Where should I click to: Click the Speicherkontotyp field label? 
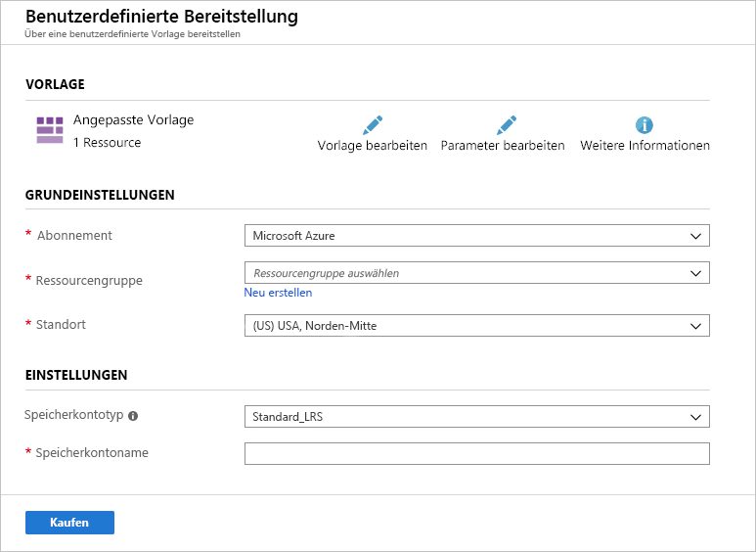click(x=73, y=415)
